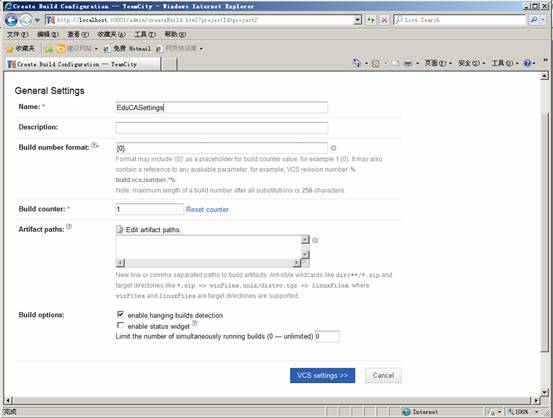Click the Print icon in command bar
This screenshot has width=553, height=418.
tap(408, 63)
